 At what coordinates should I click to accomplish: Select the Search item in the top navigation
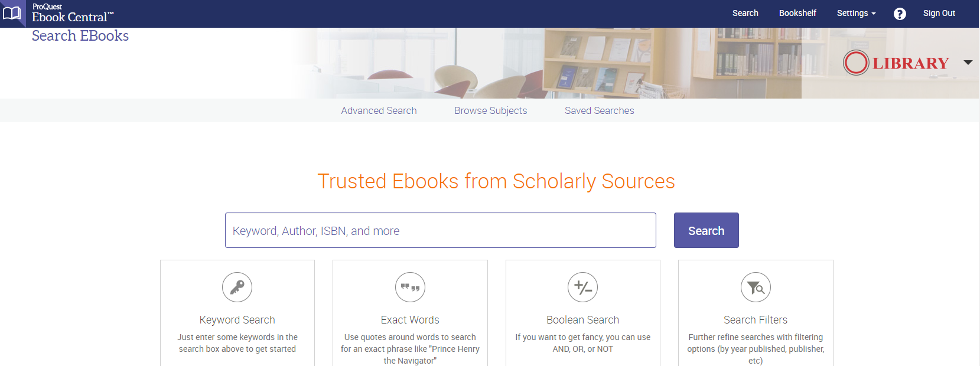(x=745, y=13)
